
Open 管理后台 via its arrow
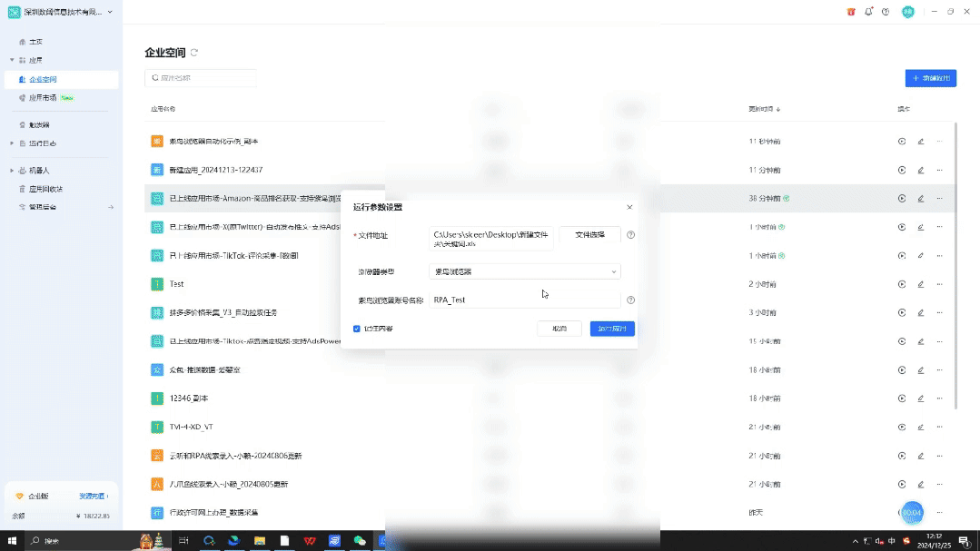coord(108,206)
